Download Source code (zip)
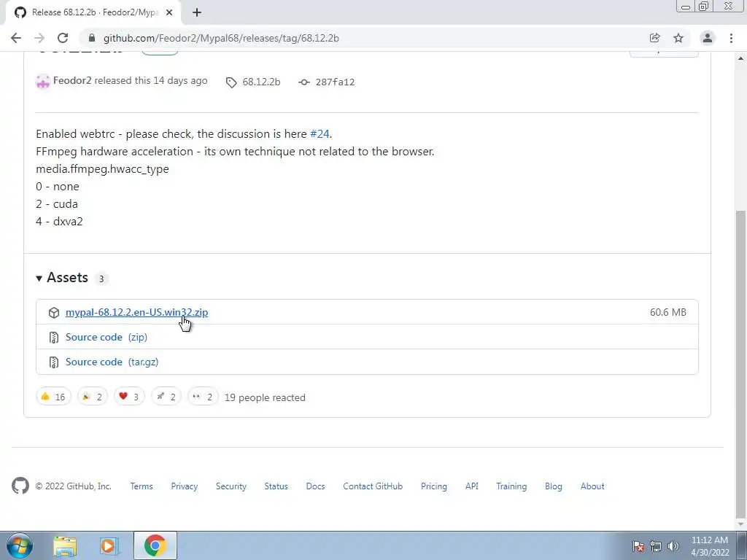This screenshot has height=560, width=747. click(107, 337)
